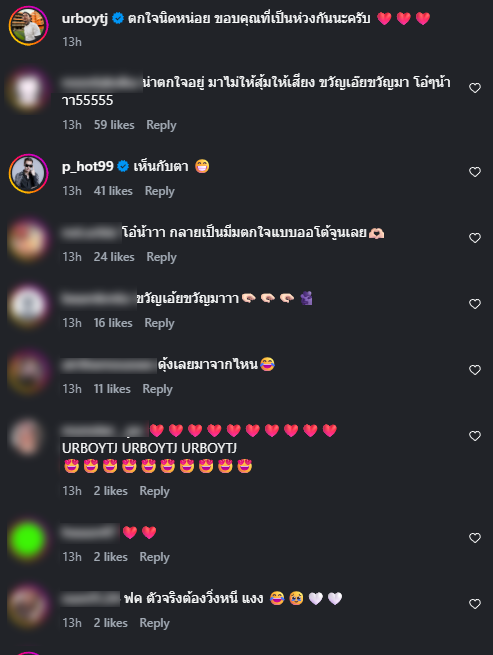The height and width of the screenshot is (655, 493).
Task: Like the two red hearts comment
Action: pos(475,538)
